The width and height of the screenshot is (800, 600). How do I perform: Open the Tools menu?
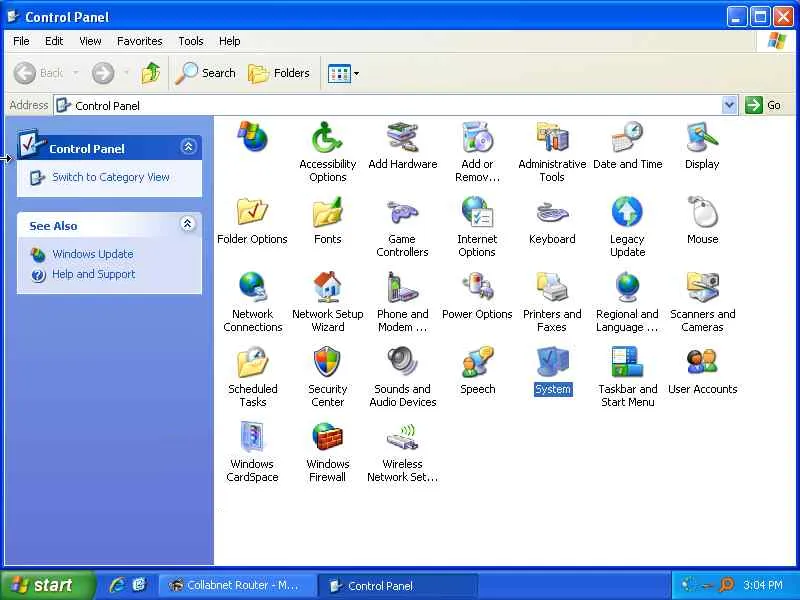click(x=191, y=41)
